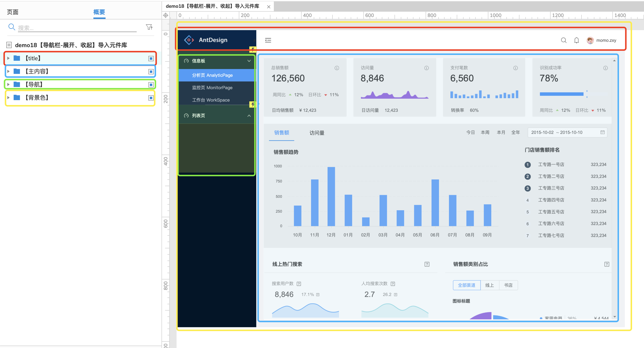644x348 pixels.
Task: Click the momo.zxy username
Action: [606, 41]
